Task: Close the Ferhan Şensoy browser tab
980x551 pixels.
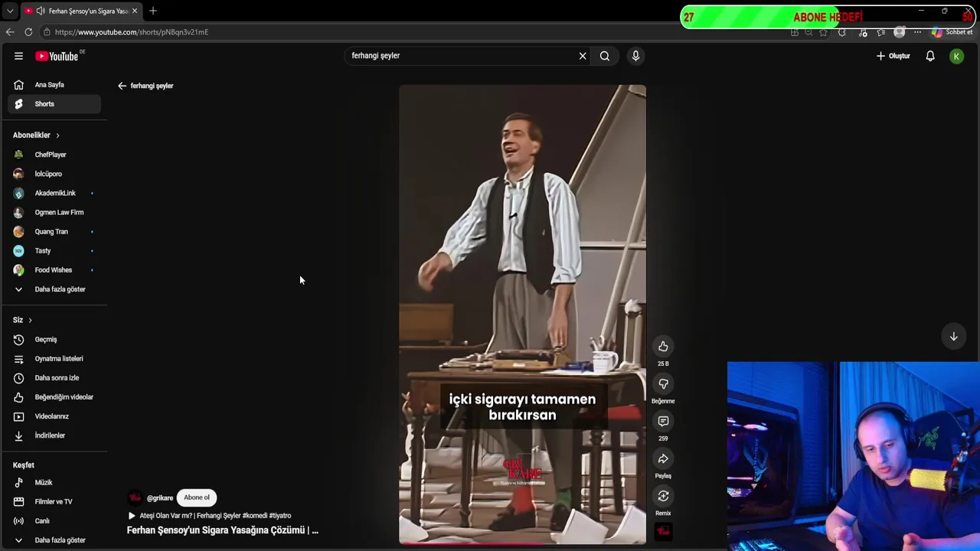Action: pos(135,11)
